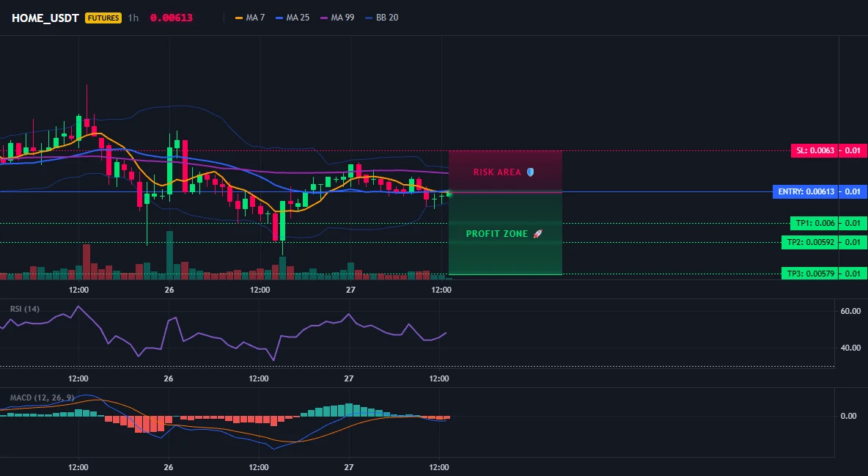
Task: Click the TP1: 0.006 target label
Action: (815, 223)
